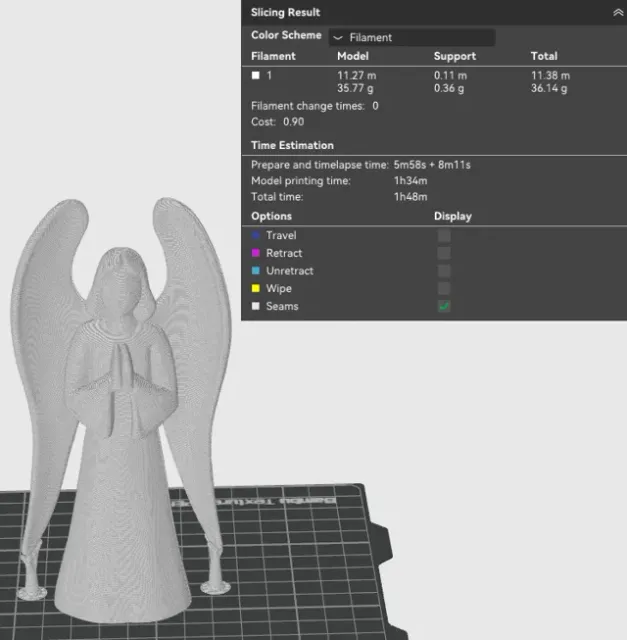Click filament 1 white color swatch
This screenshot has width=627, height=640.
click(x=256, y=75)
